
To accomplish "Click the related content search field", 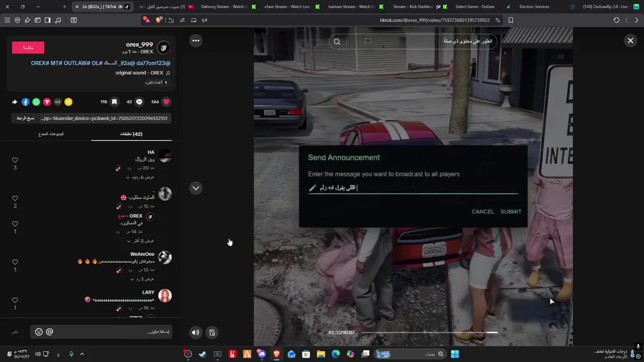I will tap(414, 42).
